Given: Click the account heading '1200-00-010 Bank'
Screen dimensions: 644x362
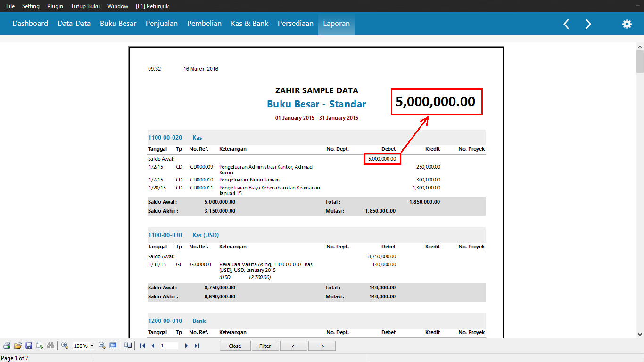Looking at the screenshot, I should (177, 321).
